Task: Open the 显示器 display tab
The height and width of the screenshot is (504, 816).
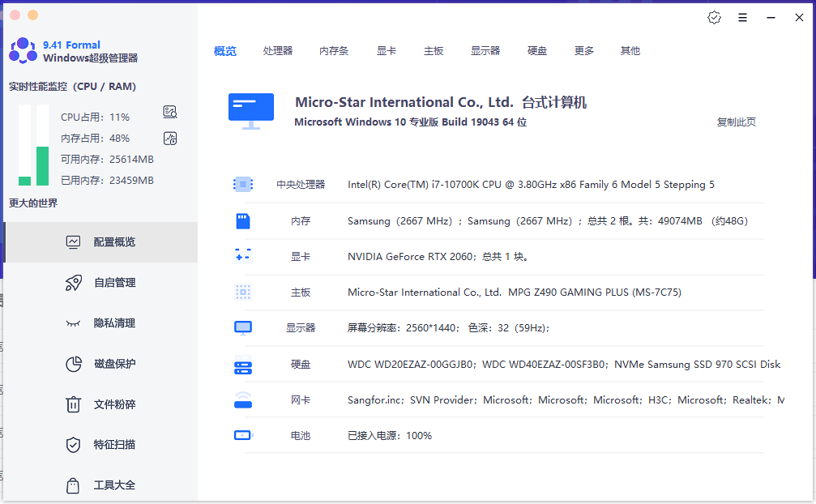Action: tap(485, 50)
